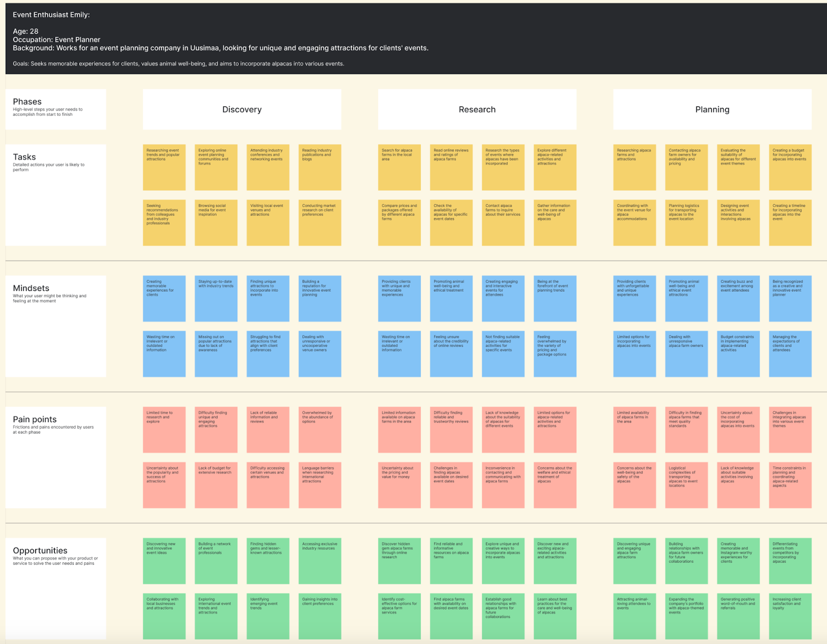Click 'Accessing exclusive industry resources' green note
This screenshot has height=644, width=827.
click(320, 561)
